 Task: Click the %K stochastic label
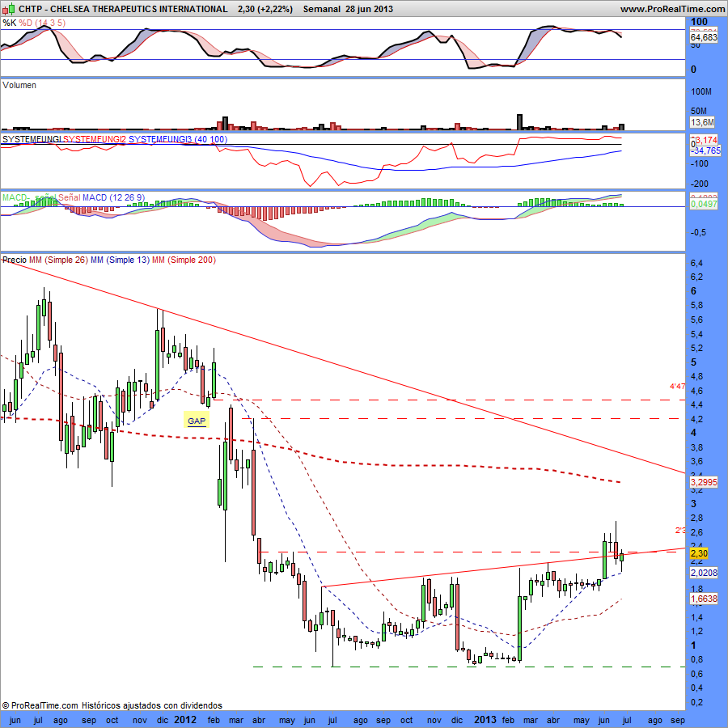(9, 23)
